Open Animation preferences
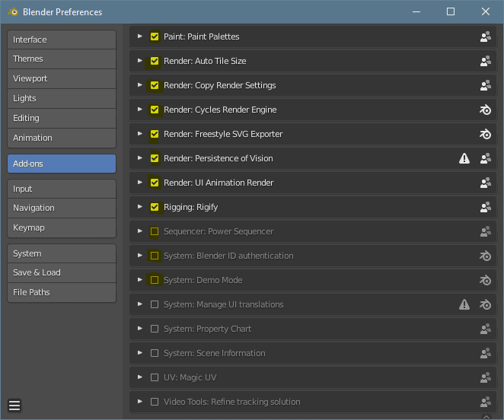 click(x=62, y=138)
